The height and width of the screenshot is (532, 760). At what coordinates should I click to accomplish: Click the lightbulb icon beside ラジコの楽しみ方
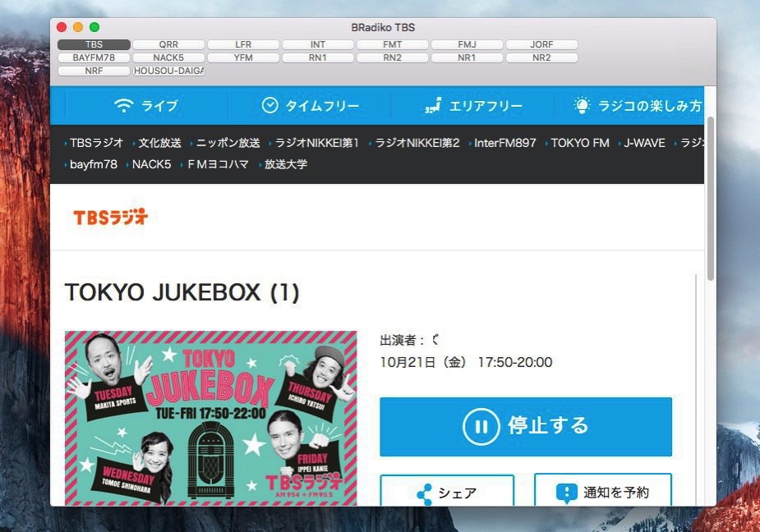click(582, 105)
